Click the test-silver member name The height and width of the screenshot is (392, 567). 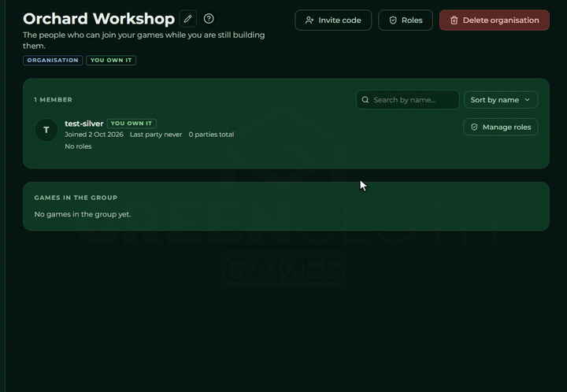pyautogui.click(x=84, y=124)
